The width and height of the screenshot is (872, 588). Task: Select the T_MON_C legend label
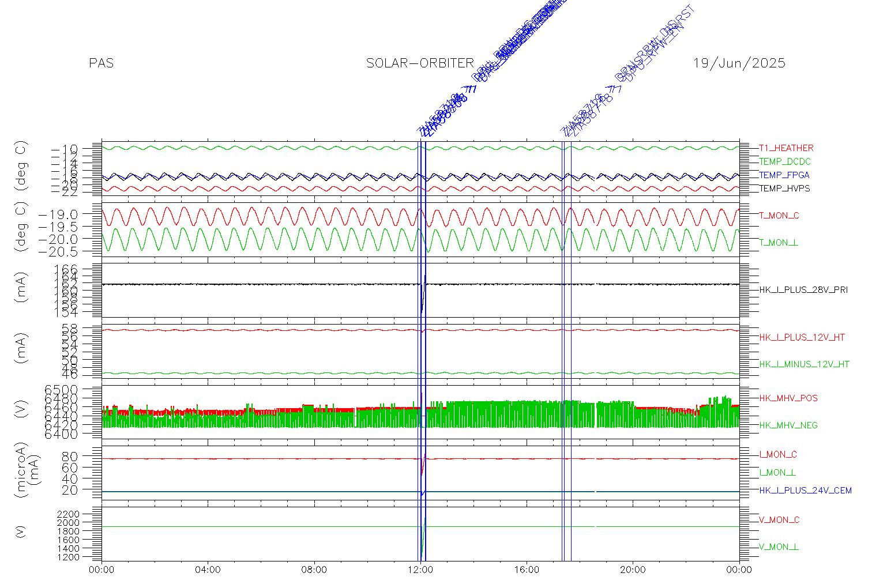pyautogui.click(x=779, y=216)
